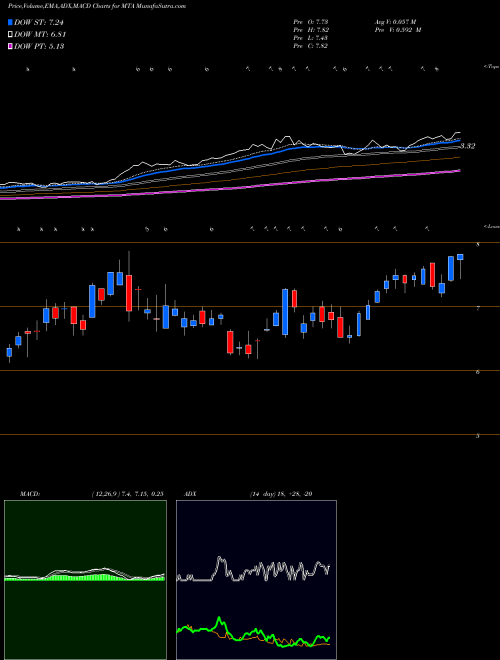The width and height of the screenshot is (500, 660).
Task: Click the green MACD indicator chart
Action: tap(85, 580)
